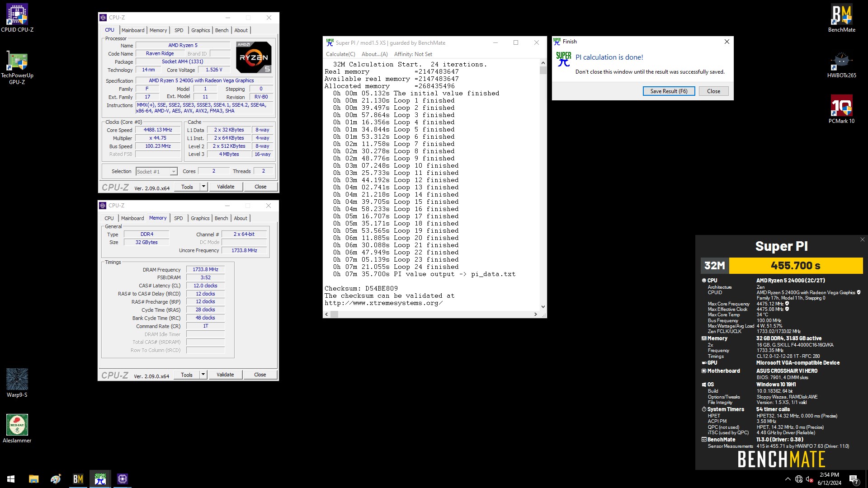Close the BenchMate result overlay panel
868x488 pixels.
point(862,239)
